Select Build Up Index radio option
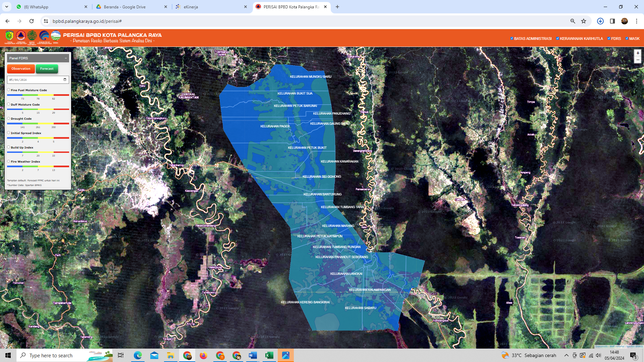Image resolution: width=644 pixels, height=362 pixels. (9, 147)
